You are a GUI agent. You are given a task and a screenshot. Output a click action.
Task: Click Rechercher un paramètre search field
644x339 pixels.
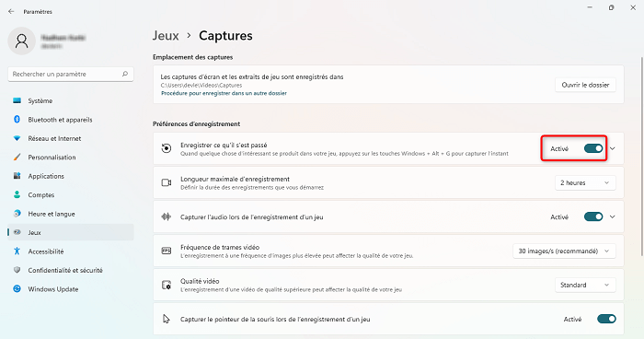pos(71,74)
